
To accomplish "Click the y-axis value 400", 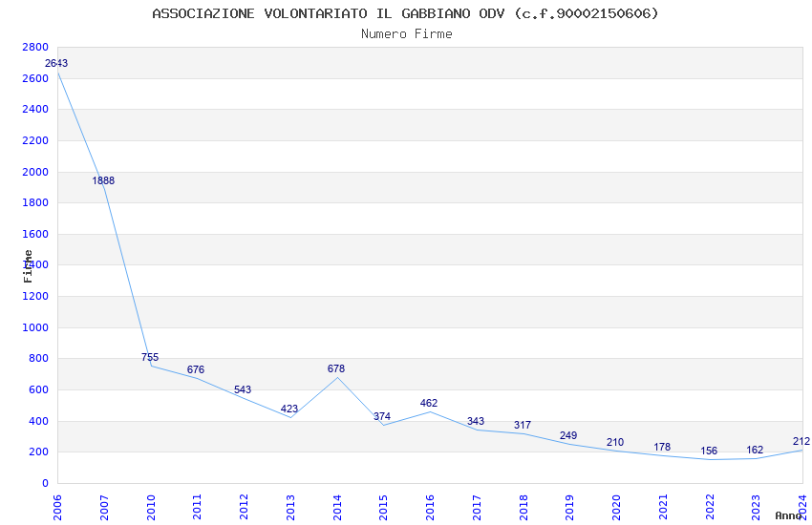I will (x=38, y=422).
